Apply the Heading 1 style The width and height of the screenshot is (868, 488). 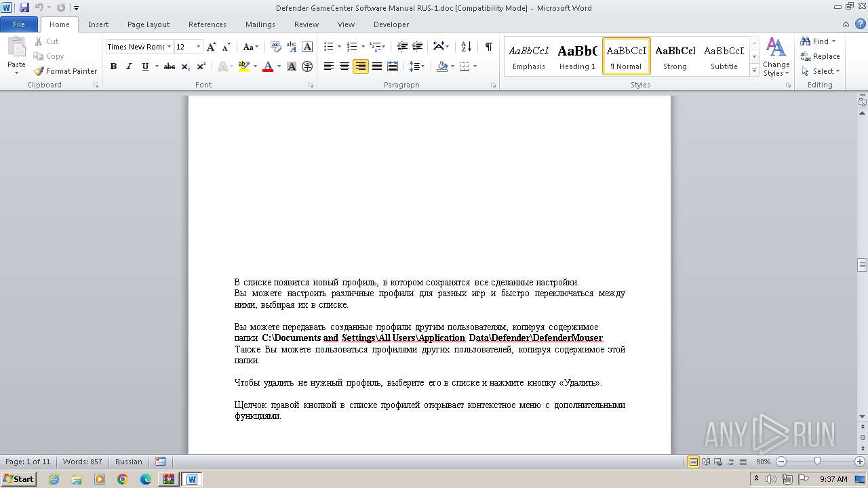click(578, 56)
